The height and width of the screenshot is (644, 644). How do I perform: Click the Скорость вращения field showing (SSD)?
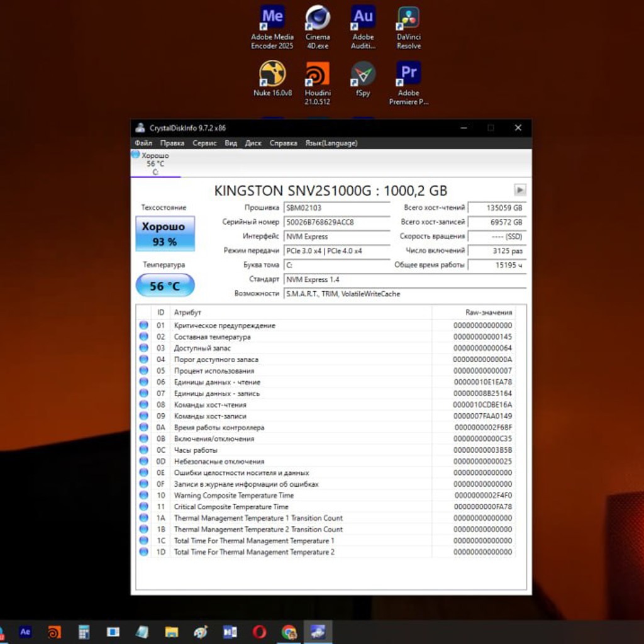[497, 236]
